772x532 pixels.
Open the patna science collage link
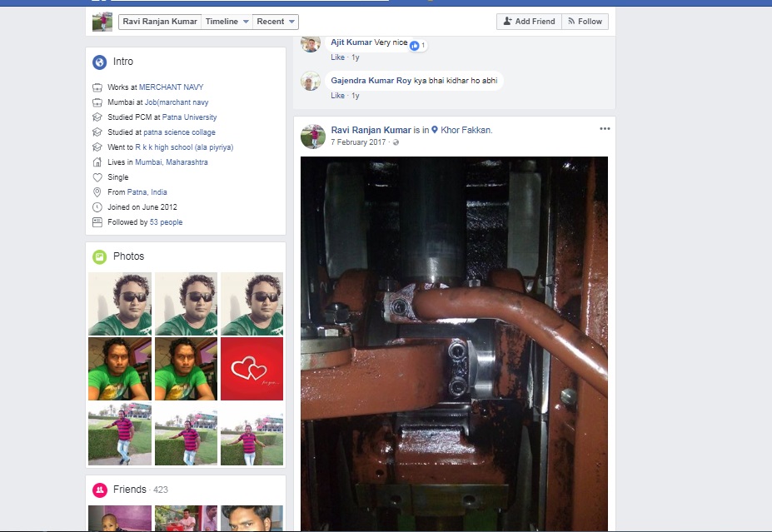pos(179,132)
